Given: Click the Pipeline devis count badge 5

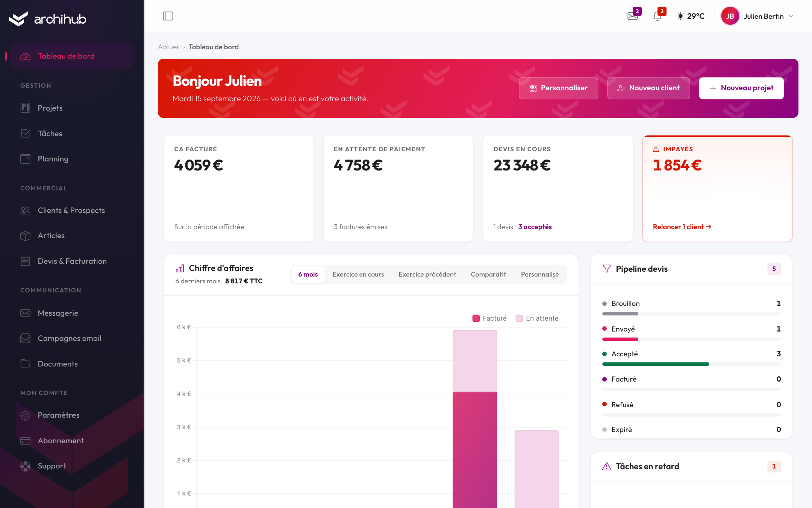Looking at the screenshot, I should [774, 269].
